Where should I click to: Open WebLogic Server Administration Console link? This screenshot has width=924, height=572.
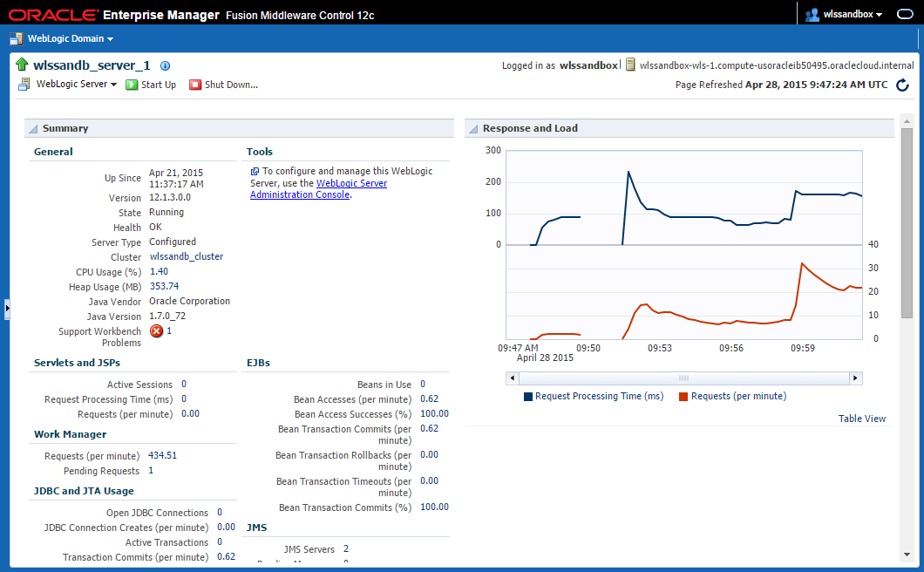click(319, 189)
